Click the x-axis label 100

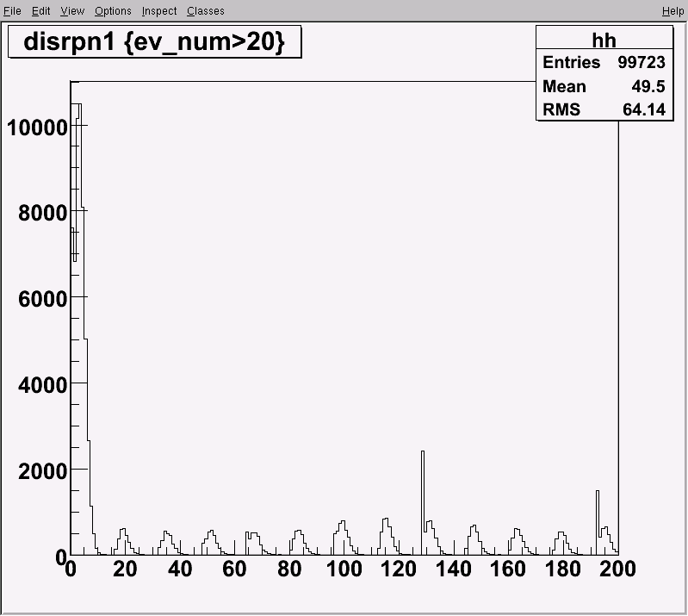(x=344, y=569)
